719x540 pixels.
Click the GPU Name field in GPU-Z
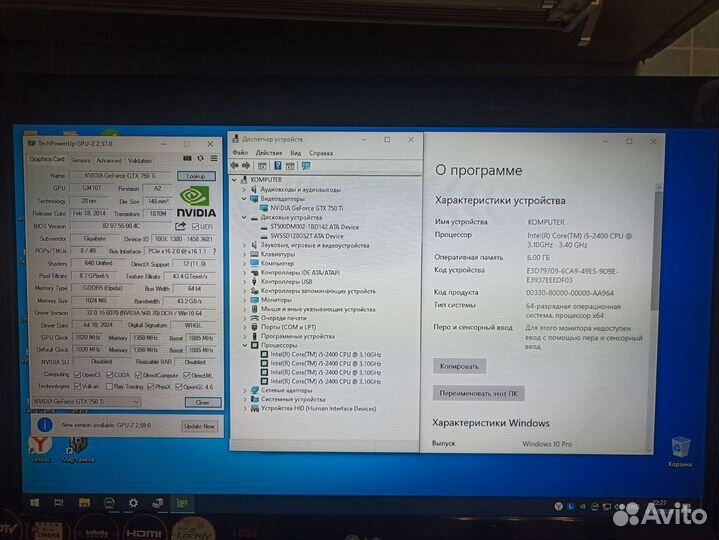click(x=120, y=176)
